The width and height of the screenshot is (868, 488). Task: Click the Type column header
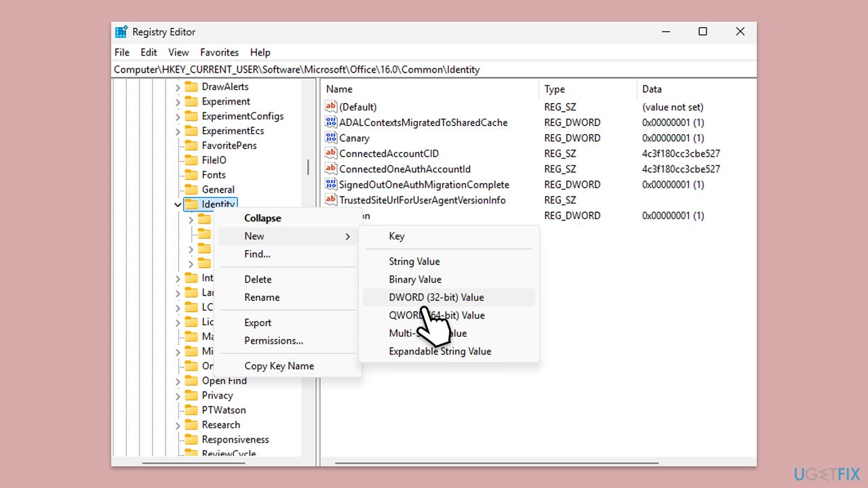[587, 89]
